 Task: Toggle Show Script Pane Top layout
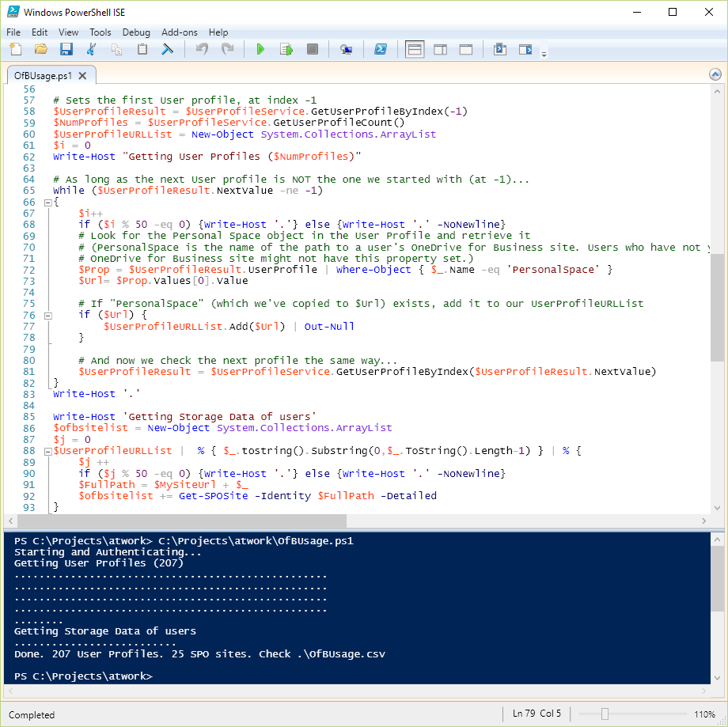click(415, 49)
